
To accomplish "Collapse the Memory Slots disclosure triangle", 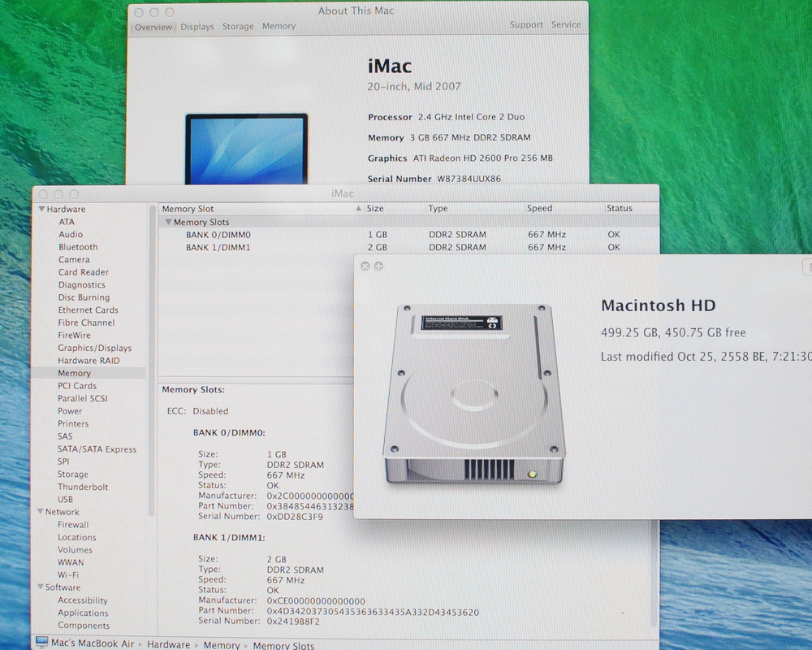I will (168, 222).
